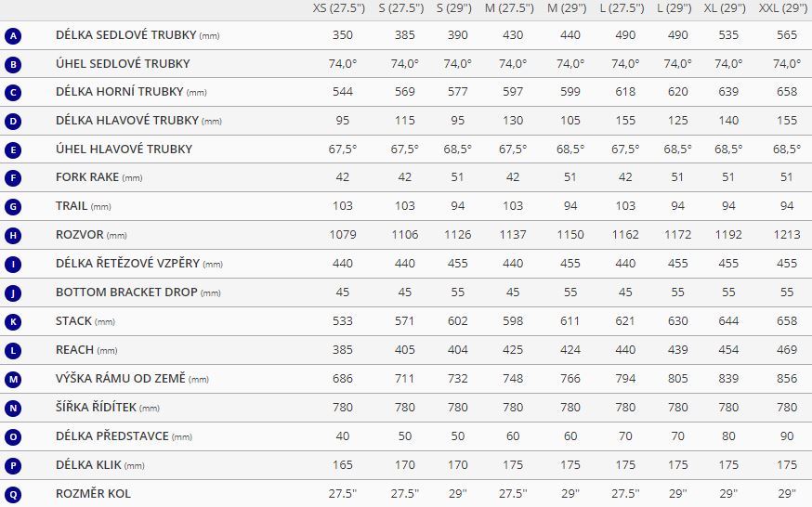Select the H icon for Rozvor row
Viewport: 812px width, 507px height.
point(13,236)
